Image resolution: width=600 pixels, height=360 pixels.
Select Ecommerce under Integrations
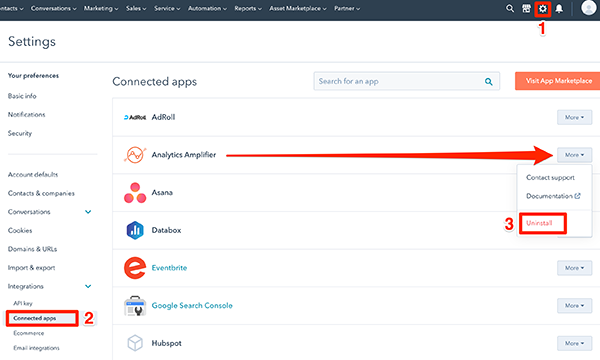click(x=29, y=333)
